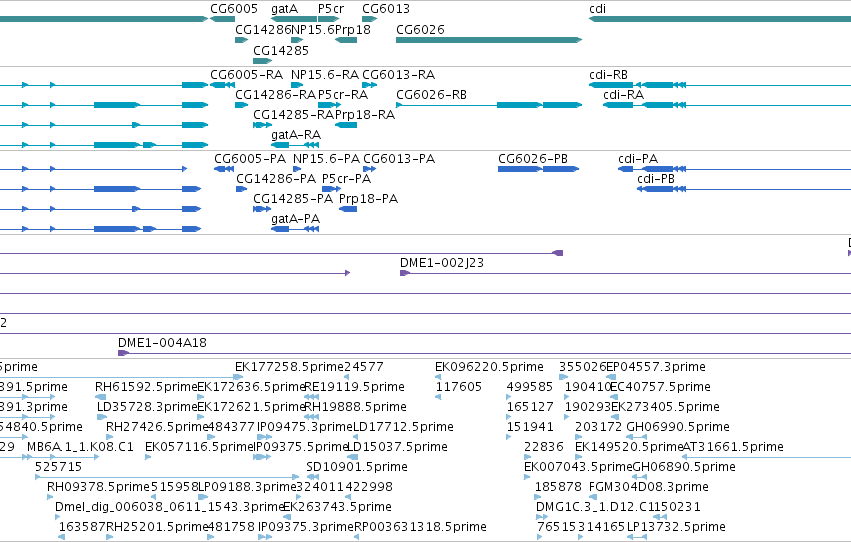Select the gatA gene label

pos(284,9)
